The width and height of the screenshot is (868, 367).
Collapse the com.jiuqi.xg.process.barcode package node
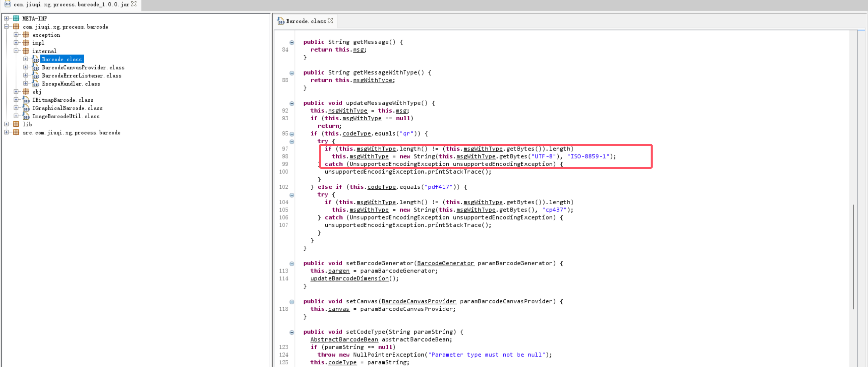click(6, 26)
